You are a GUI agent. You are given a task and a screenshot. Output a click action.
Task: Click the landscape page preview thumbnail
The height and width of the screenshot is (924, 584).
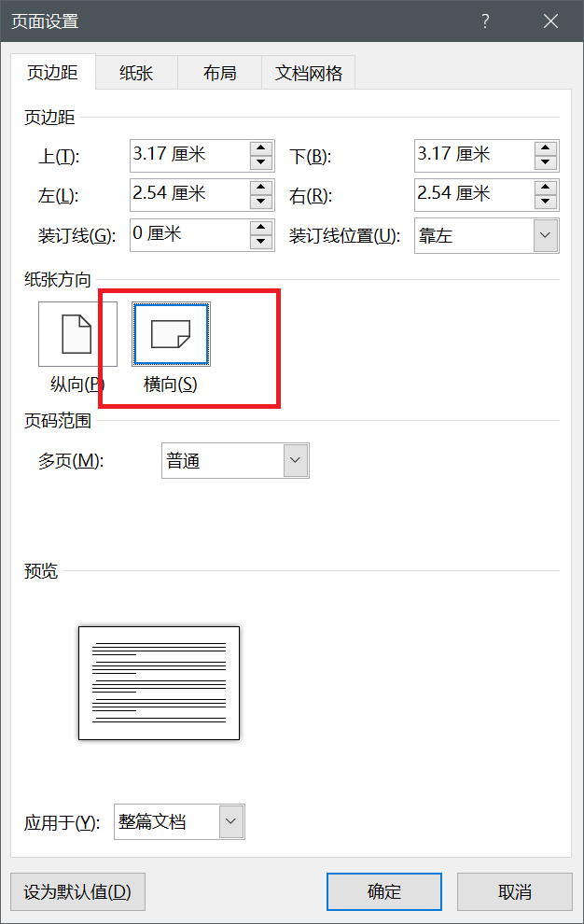coord(160,683)
